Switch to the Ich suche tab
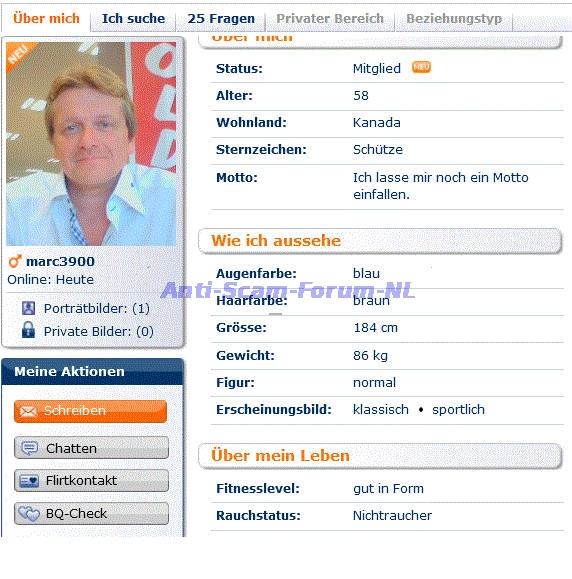 tap(133, 18)
